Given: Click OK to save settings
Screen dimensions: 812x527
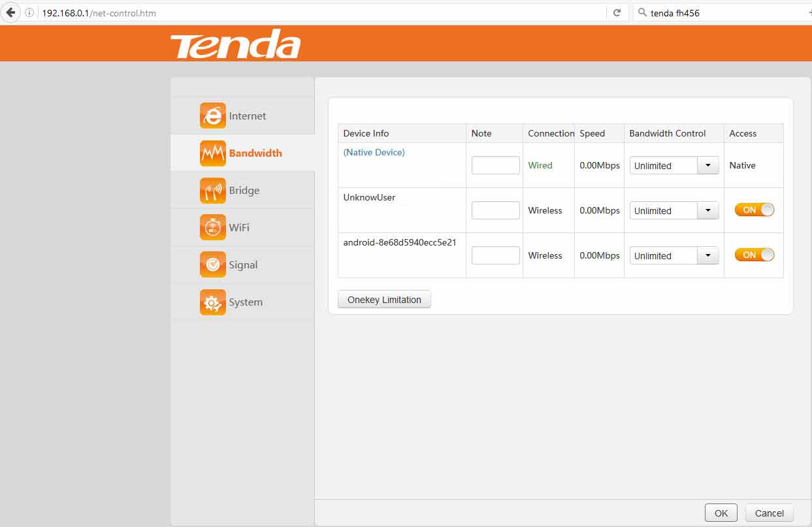Looking at the screenshot, I should (x=721, y=513).
